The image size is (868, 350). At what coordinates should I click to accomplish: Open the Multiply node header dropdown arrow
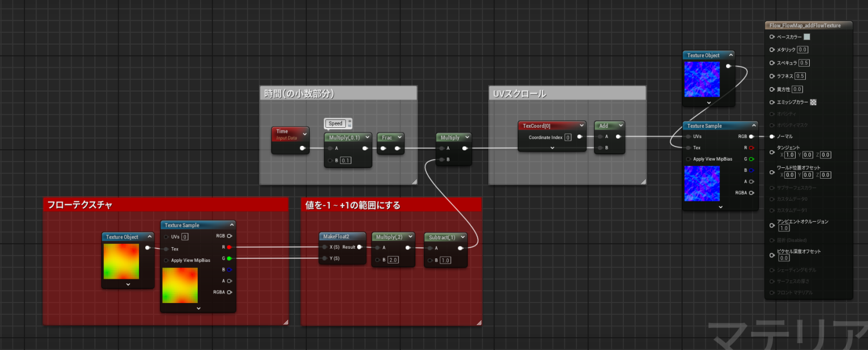pyautogui.click(x=467, y=137)
